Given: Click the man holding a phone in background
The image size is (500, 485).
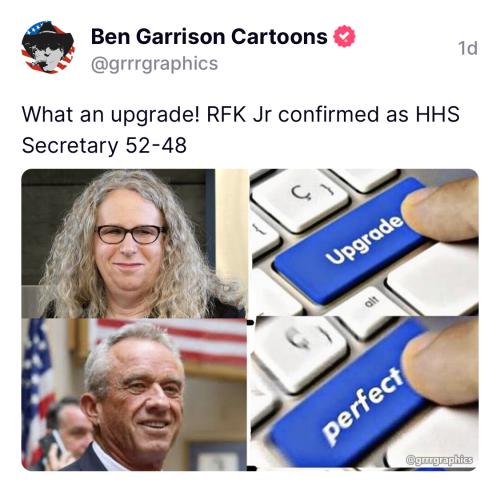Looking at the screenshot, I should (x=67, y=433).
